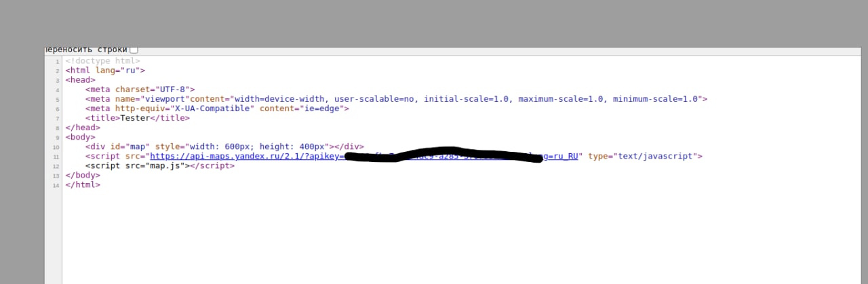Click the opening <head> tag
This screenshot has height=284, width=868.
tap(81, 80)
